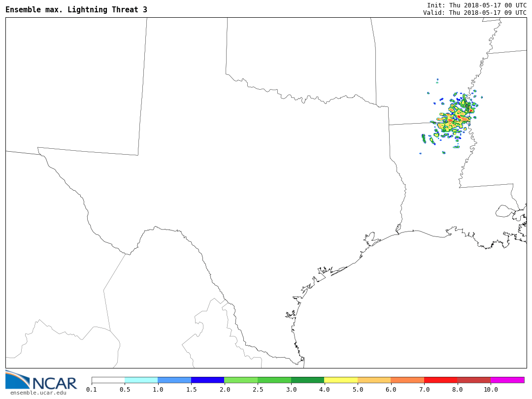The width and height of the screenshot is (532, 399).
Task: Click the NCAR logo
Action: click(x=41, y=380)
